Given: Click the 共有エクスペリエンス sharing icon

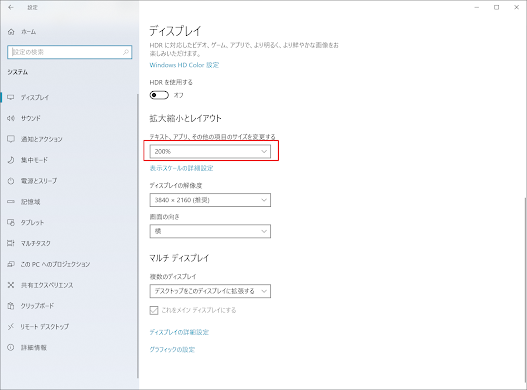Looking at the screenshot, I should (11, 285).
